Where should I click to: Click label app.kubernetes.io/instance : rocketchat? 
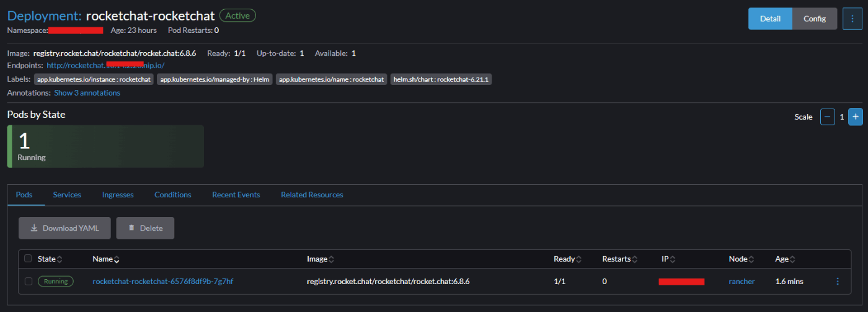pyautogui.click(x=94, y=79)
